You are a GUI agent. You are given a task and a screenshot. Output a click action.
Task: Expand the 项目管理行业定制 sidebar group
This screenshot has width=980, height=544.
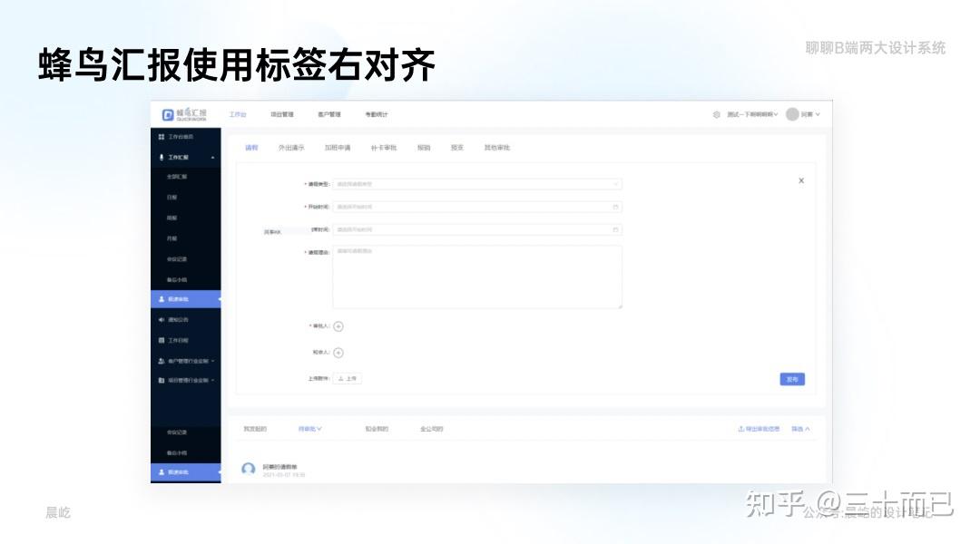(212, 381)
